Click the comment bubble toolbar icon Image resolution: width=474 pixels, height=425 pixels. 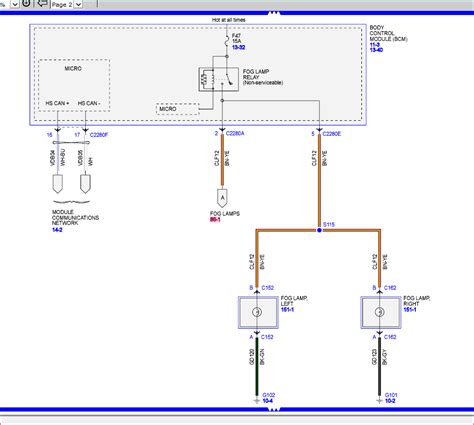click(42, 4)
